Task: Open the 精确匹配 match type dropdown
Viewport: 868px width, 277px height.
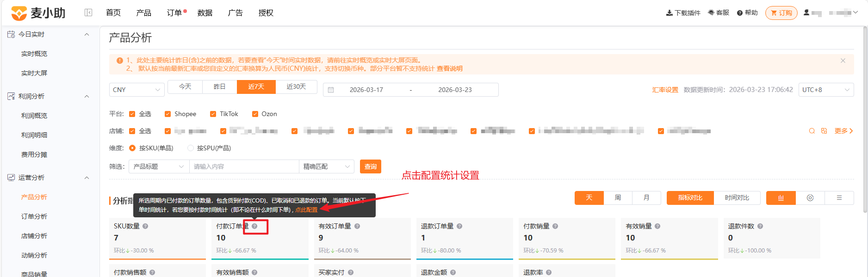Action: click(x=327, y=166)
